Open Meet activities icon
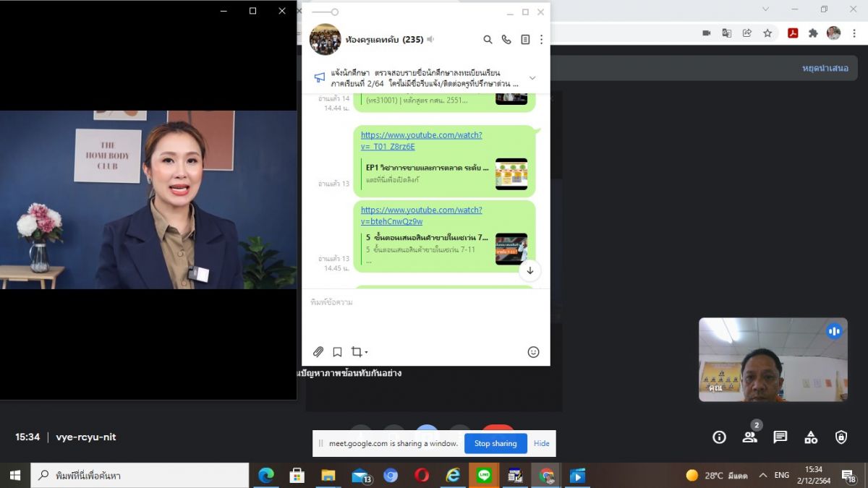This screenshot has width=868, height=488. [811, 437]
